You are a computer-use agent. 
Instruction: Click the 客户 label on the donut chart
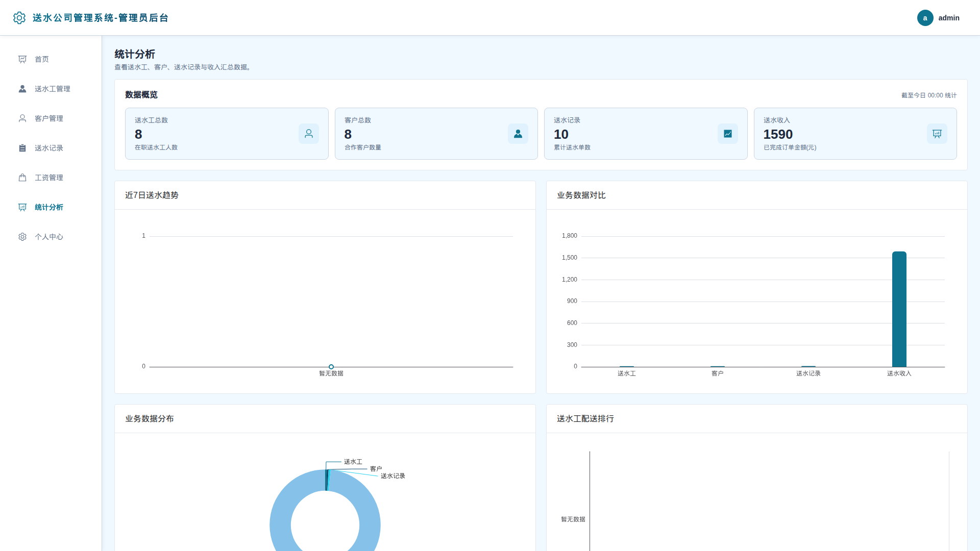(x=376, y=469)
